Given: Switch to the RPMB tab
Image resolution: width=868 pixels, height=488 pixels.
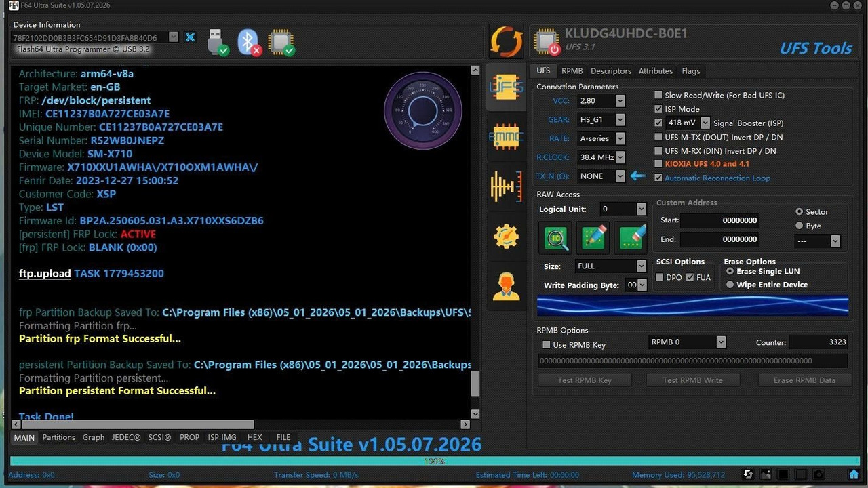Looking at the screenshot, I should click(x=572, y=71).
